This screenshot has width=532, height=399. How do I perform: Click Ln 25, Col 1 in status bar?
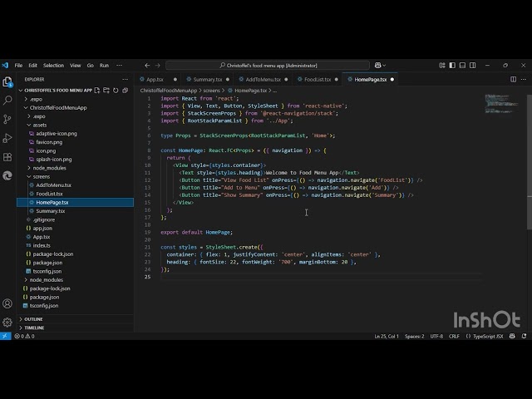click(387, 336)
